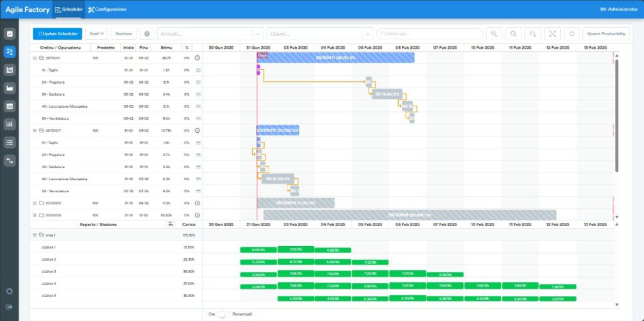Image resolution: width=644 pixels, height=321 pixels.
Task: Select the active scheduler sidebar icon
Action: click(x=9, y=52)
